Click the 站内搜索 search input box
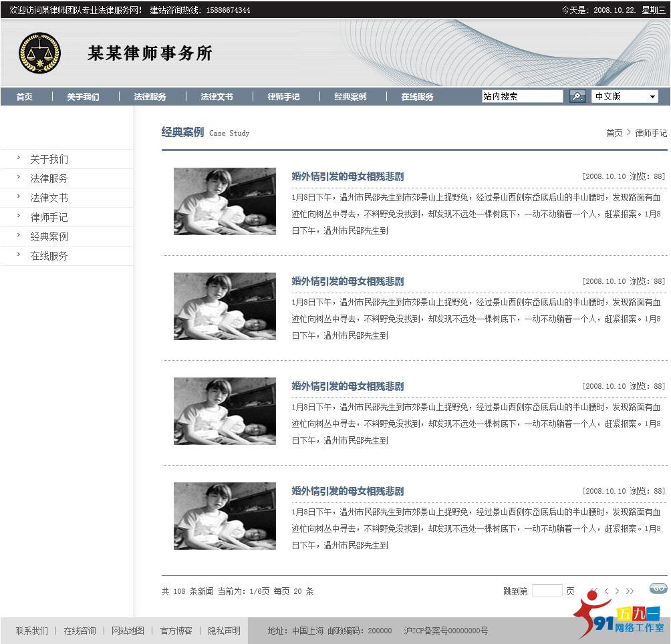Screen dimensions: 671x644 [x=521, y=96]
